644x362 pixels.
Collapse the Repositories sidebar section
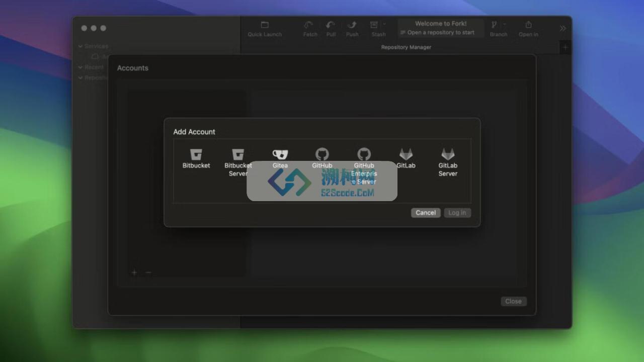point(80,78)
